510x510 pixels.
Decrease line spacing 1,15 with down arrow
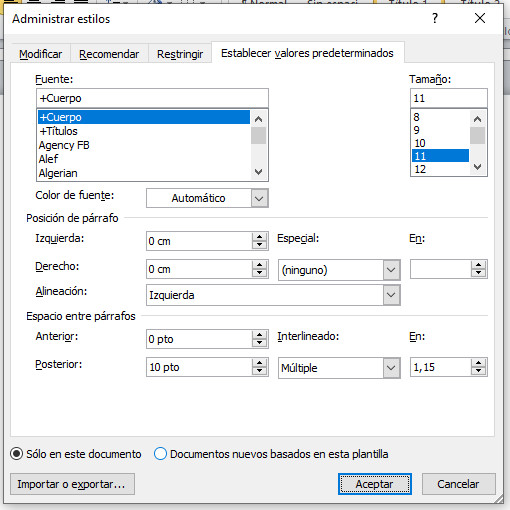pyautogui.click(x=479, y=371)
